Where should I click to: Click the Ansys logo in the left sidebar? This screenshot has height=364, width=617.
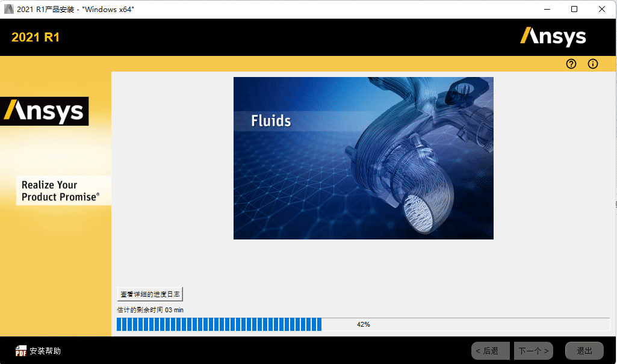tap(44, 111)
